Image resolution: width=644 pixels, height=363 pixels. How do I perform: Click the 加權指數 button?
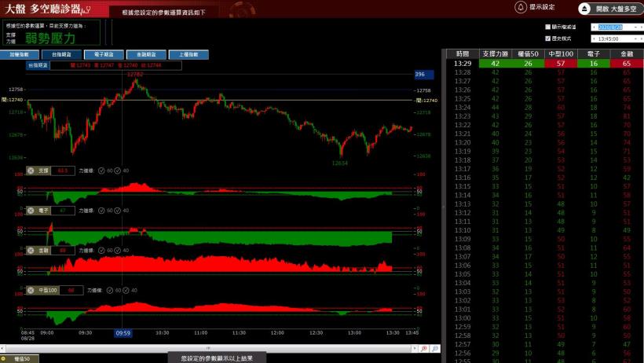click(19, 55)
